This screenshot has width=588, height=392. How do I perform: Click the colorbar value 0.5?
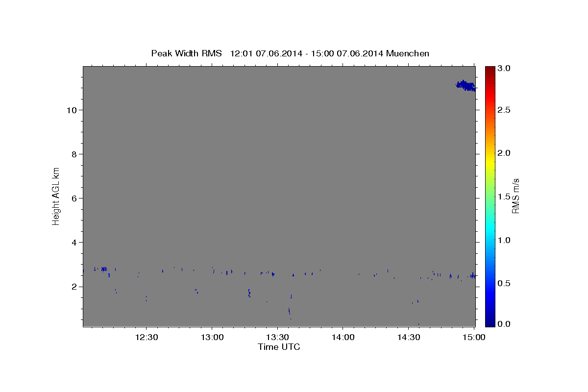click(505, 283)
